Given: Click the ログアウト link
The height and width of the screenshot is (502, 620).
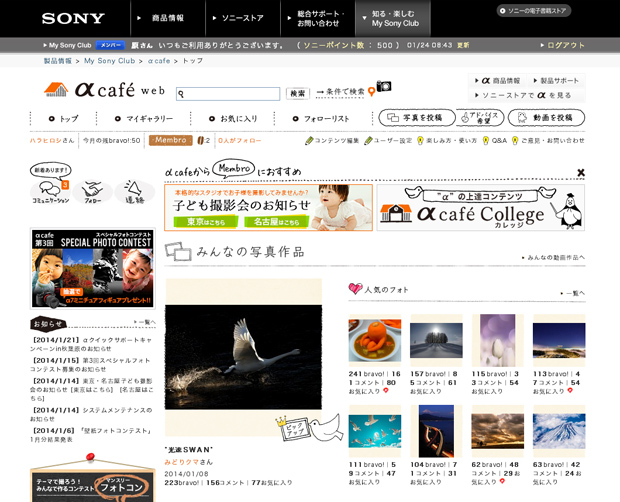Looking at the screenshot, I should (x=565, y=45).
